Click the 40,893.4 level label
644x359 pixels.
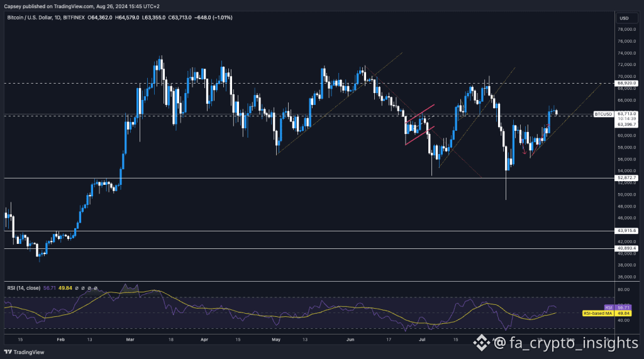click(x=627, y=248)
